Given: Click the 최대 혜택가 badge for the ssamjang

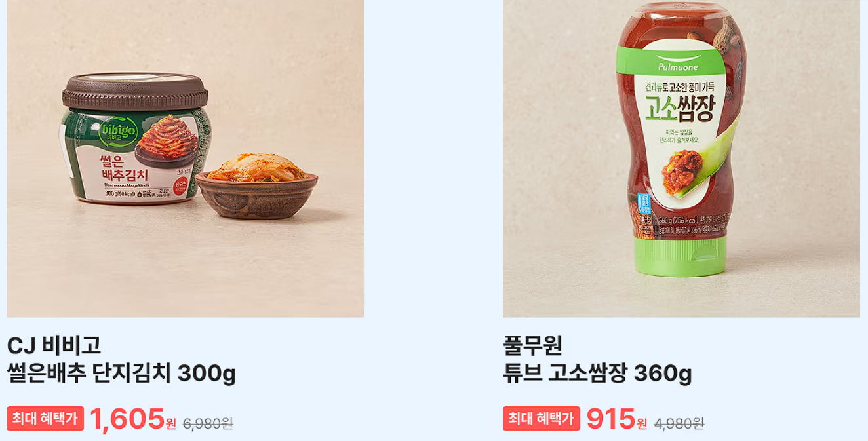Looking at the screenshot, I should pyautogui.click(x=542, y=419).
